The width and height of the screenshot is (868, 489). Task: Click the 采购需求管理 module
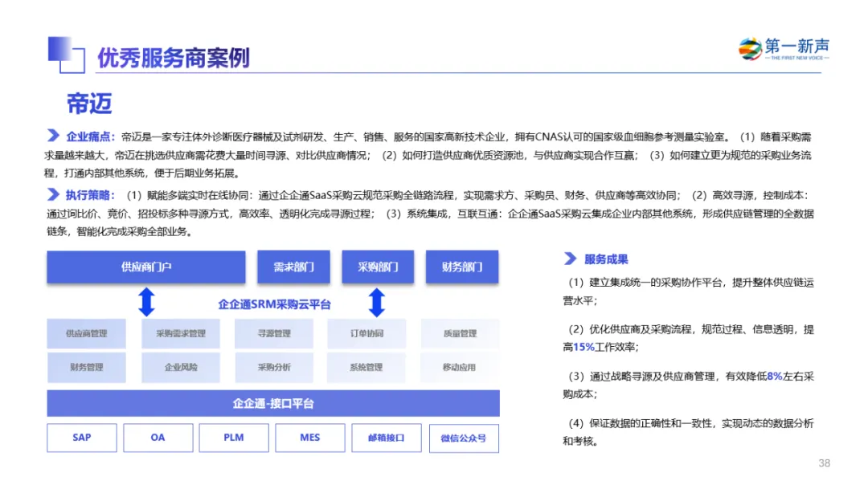point(181,333)
